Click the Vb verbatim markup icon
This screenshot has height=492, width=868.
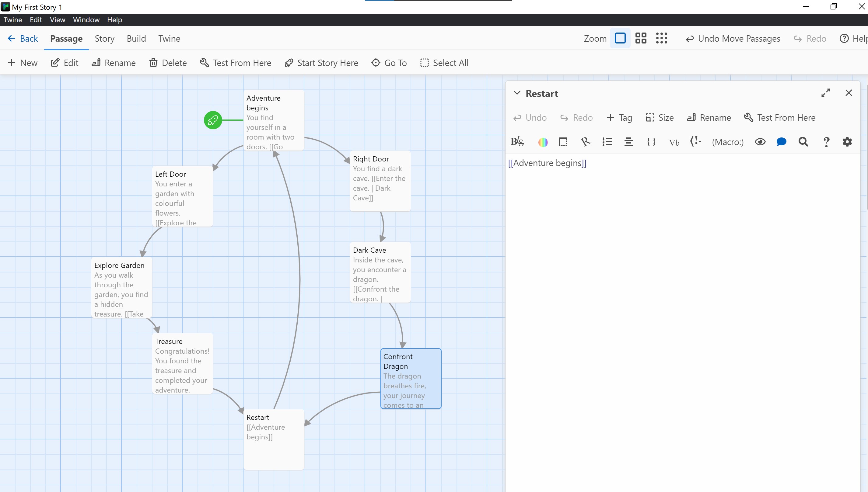pyautogui.click(x=674, y=142)
